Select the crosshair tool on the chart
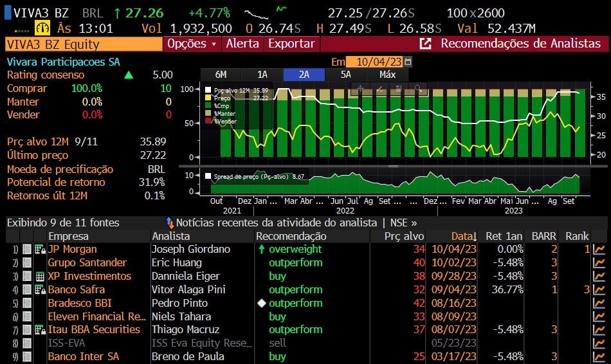Viewport: 611px width, 364px height. pos(361,88)
